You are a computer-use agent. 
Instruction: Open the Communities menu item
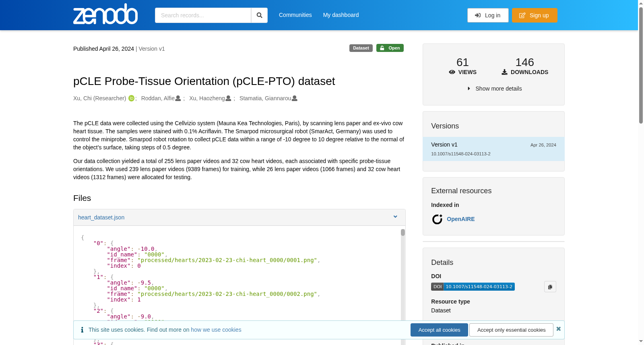tap(295, 15)
